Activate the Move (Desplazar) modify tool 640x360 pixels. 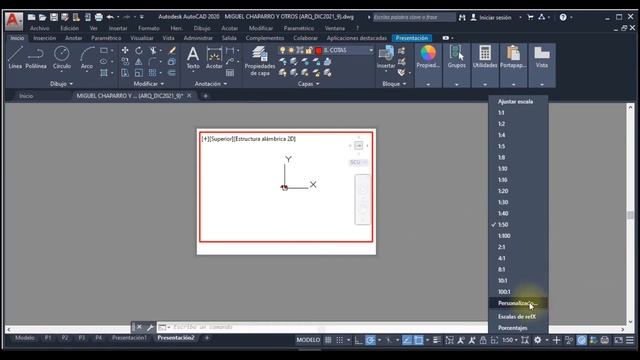(125, 50)
